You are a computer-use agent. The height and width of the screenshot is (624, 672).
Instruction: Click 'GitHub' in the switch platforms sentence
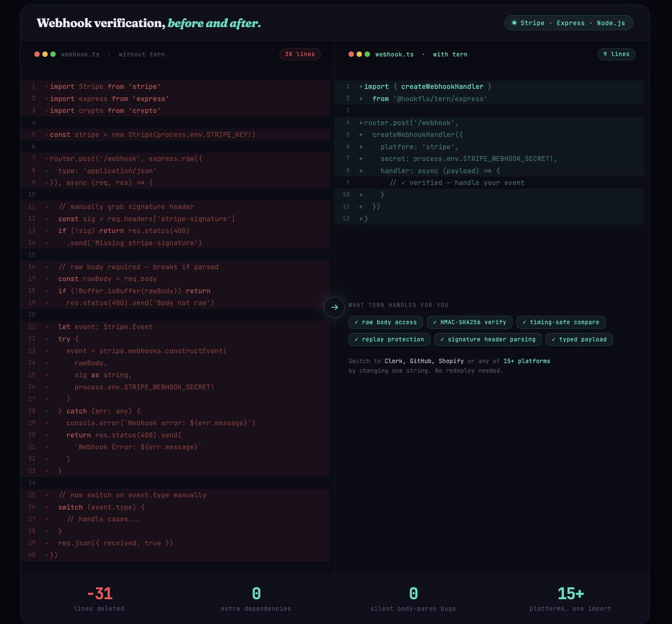coord(421,361)
